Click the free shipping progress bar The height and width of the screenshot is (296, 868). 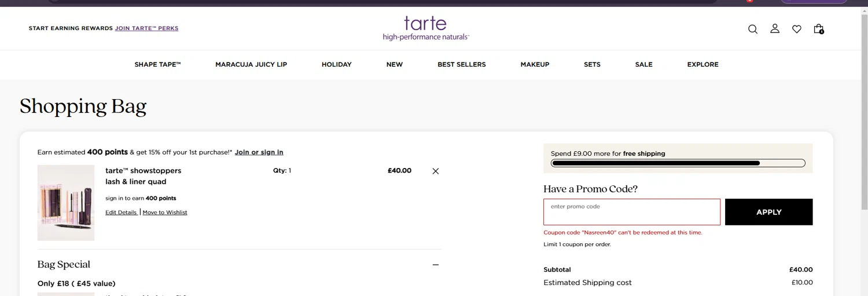[x=678, y=163]
